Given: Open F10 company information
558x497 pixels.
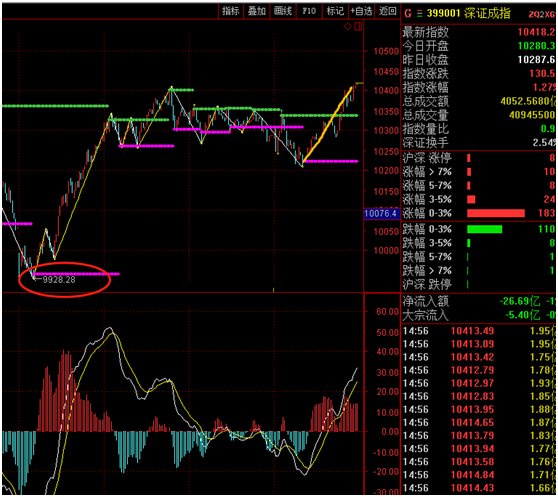Looking at the screenshot, I should tap(309, 11).
